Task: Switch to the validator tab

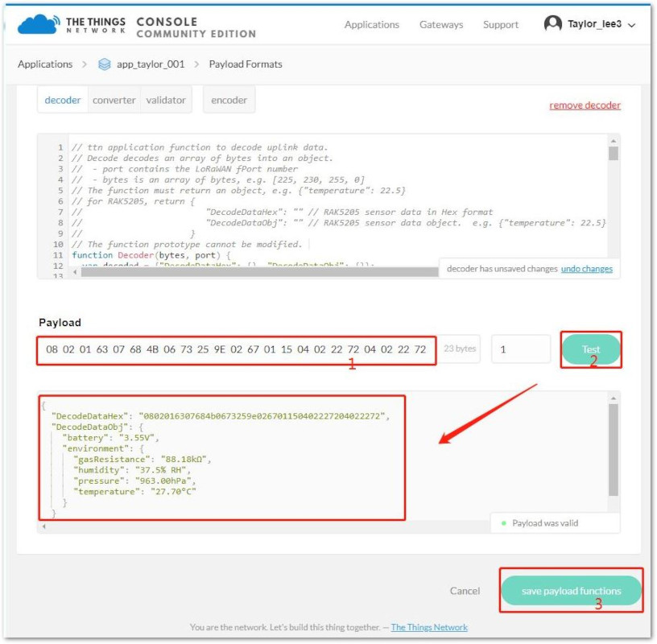Action: point(166,100)
